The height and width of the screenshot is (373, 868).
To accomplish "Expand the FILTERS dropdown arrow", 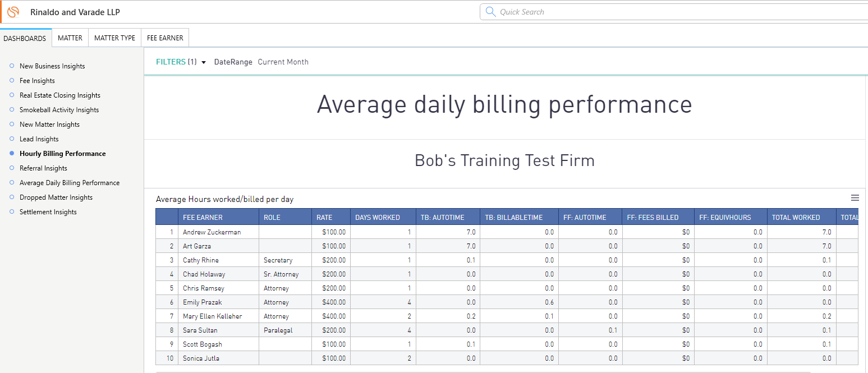I will 204,62.
